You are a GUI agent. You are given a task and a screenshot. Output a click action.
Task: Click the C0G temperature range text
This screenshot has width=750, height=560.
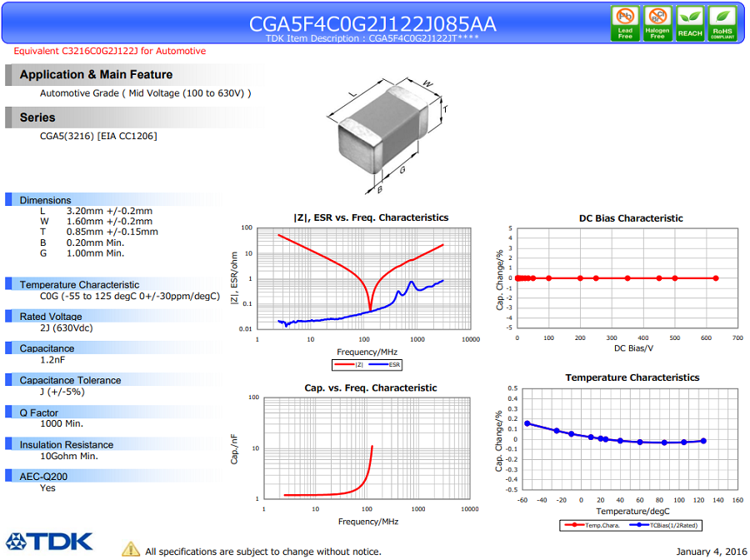coord(130,296)
